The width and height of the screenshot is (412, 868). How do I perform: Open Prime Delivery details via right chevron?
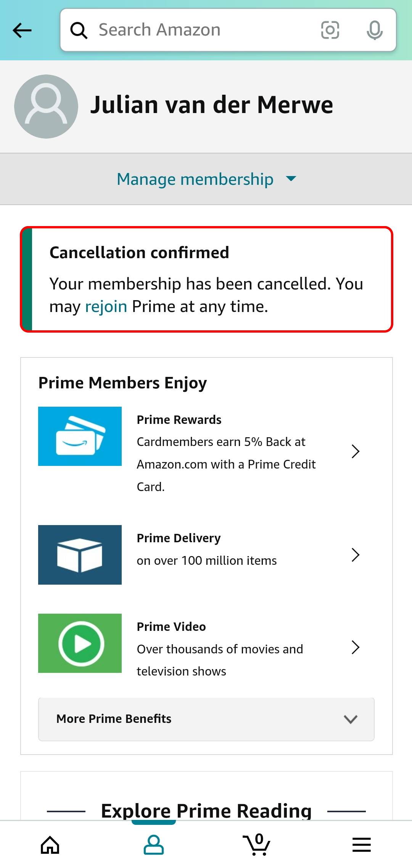coord(356,555)
